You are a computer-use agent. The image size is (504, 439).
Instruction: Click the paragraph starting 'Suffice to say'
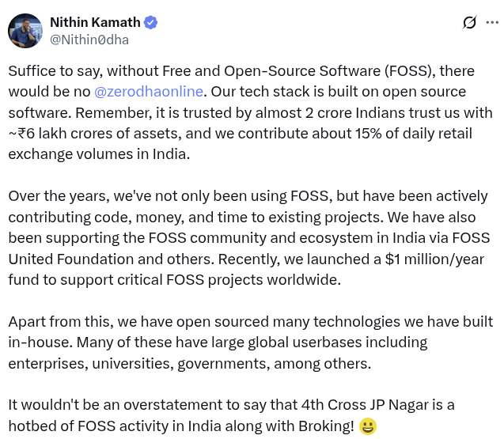tap(250, 112)
